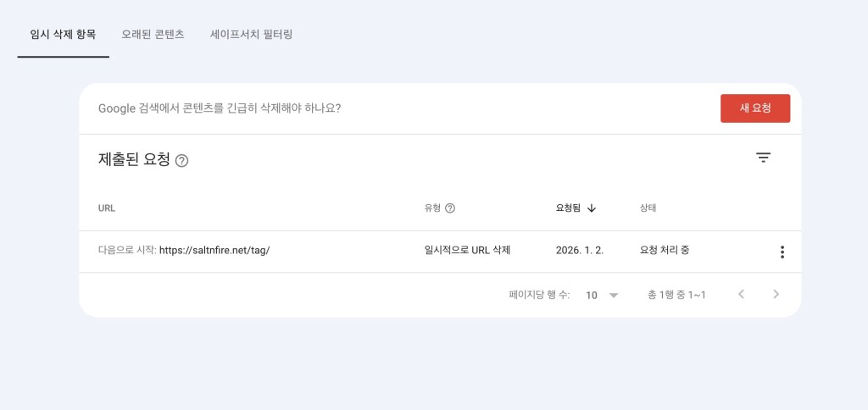Go to previous page of requests
The width and height of the screenshot is (868, 410).
coord(741,295)
